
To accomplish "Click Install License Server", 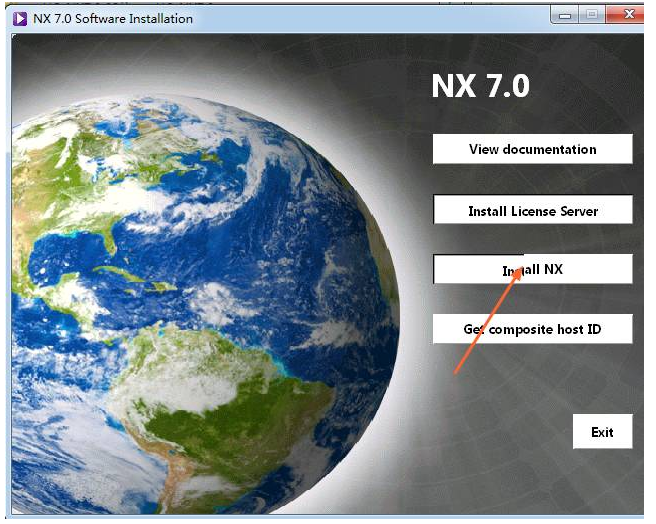I will point(533,210).
